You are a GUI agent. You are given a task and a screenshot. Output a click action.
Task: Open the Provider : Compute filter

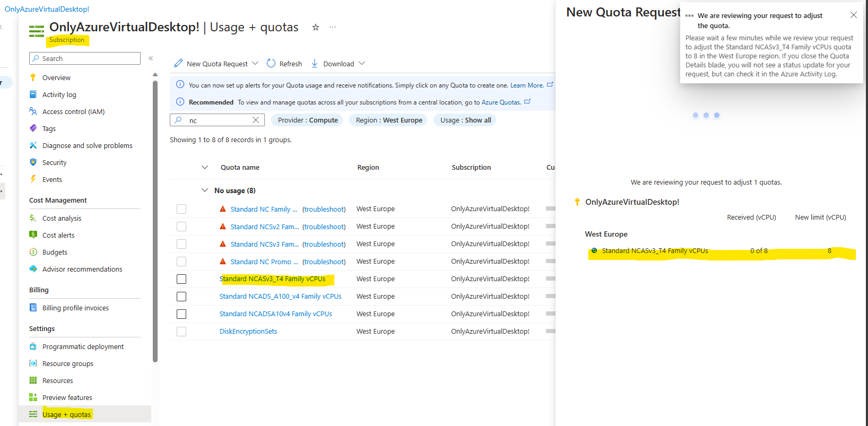307,120
